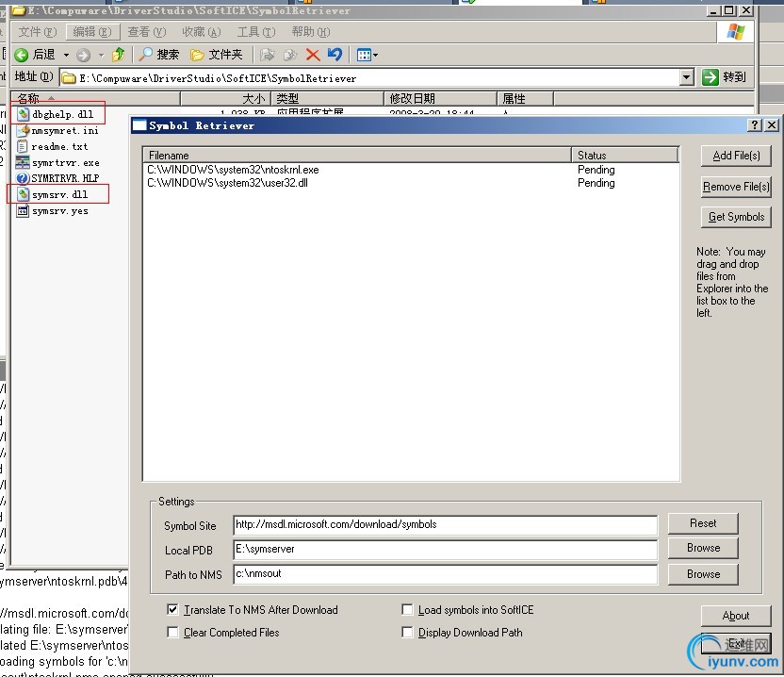Click in the Path to NMS field

pyautogui.click(x=445, y=574)
